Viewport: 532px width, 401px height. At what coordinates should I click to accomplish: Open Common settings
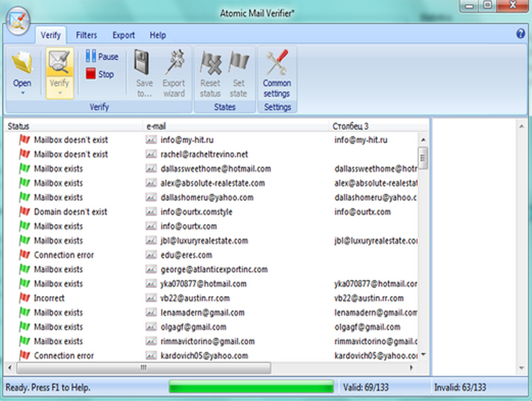(277, 74)
